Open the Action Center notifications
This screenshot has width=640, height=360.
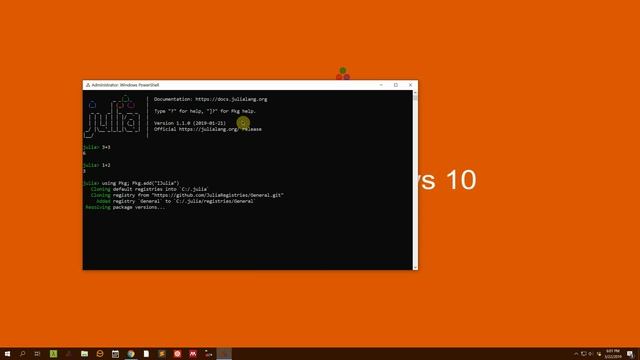pos(631,354)
